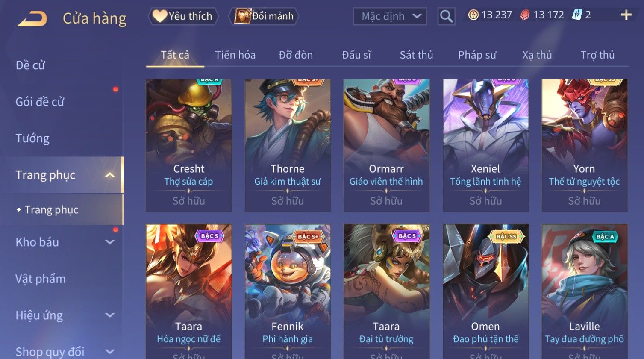Viewport: 644px width, 359px height.
Task: Tap the blue ticket currency icon
Action: 576,15
